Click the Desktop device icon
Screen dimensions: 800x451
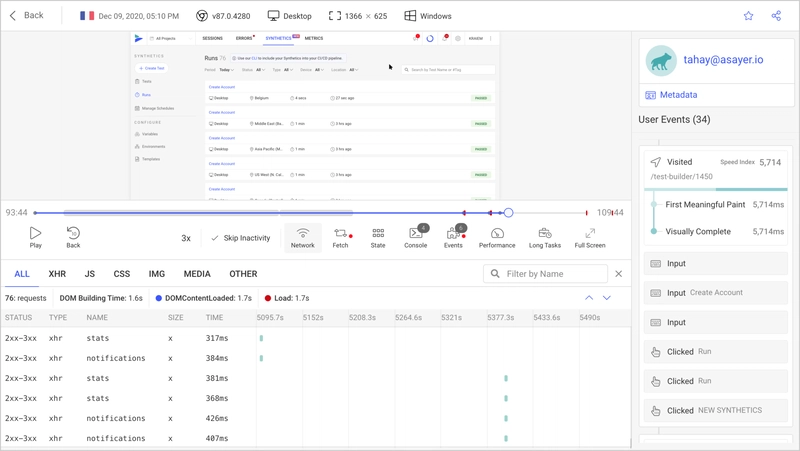tap(273, 16)
